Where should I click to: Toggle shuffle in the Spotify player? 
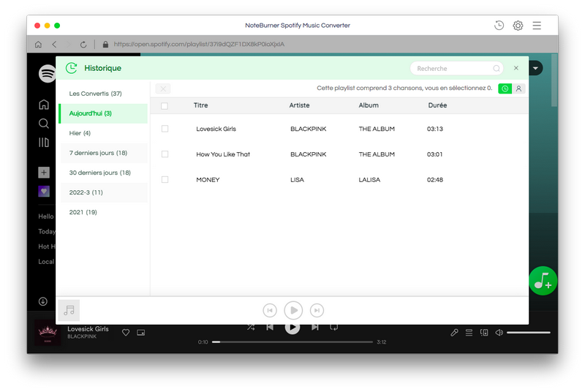click(251, 327)
